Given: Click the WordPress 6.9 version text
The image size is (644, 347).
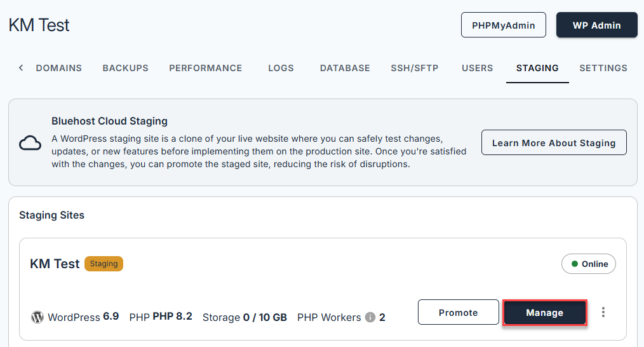Looking at the screenshot, I should click(83, 317).
